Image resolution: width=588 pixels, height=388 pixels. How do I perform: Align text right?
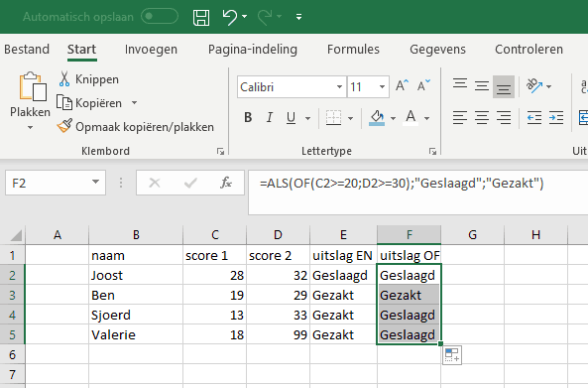click(504, 118)
